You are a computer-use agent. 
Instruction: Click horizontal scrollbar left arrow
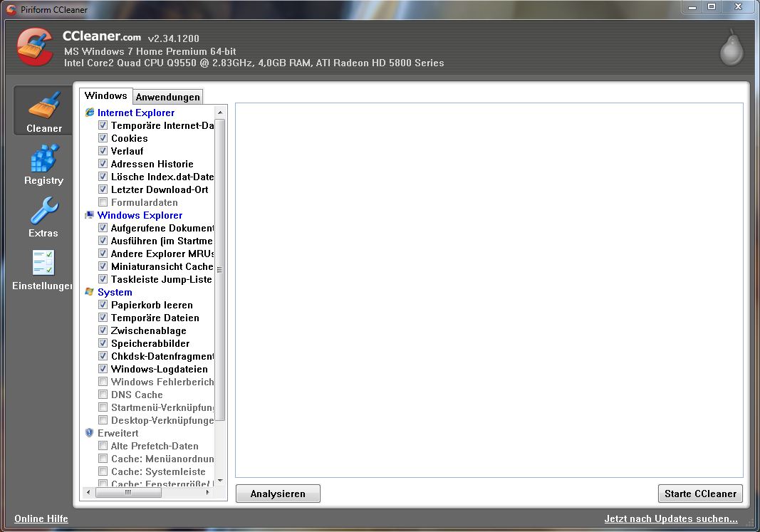[x=88, y=492]
